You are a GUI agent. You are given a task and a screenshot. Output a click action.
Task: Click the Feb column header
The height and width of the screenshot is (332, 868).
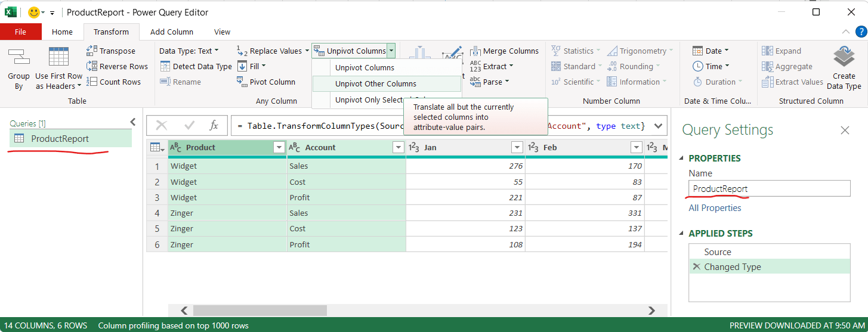click(585, 147)
